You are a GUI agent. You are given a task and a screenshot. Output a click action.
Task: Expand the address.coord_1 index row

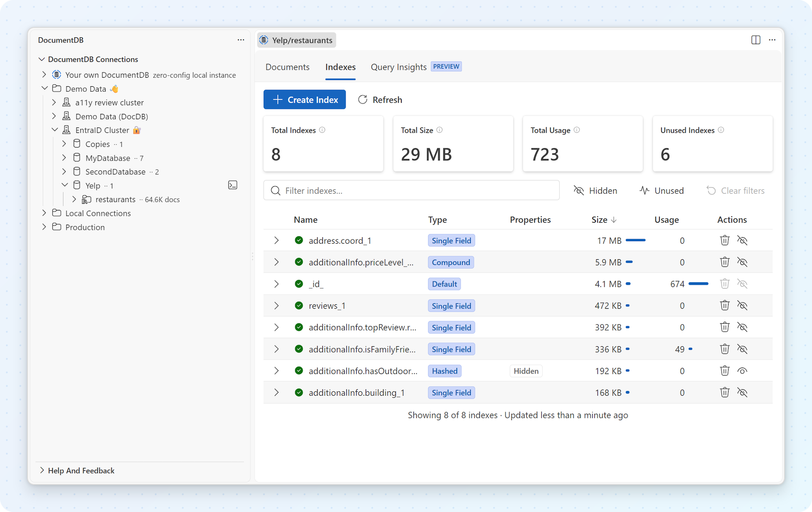[x=277, y=240]
